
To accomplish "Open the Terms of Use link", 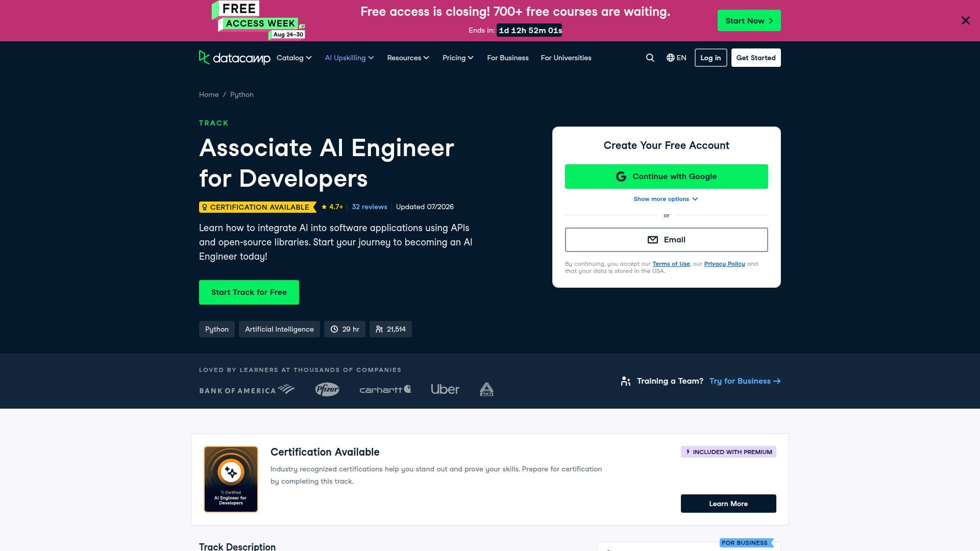I will point(671,264).
